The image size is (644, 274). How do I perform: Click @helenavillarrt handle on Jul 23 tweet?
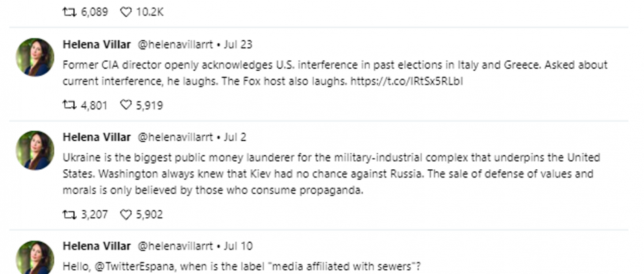[175, 45]
